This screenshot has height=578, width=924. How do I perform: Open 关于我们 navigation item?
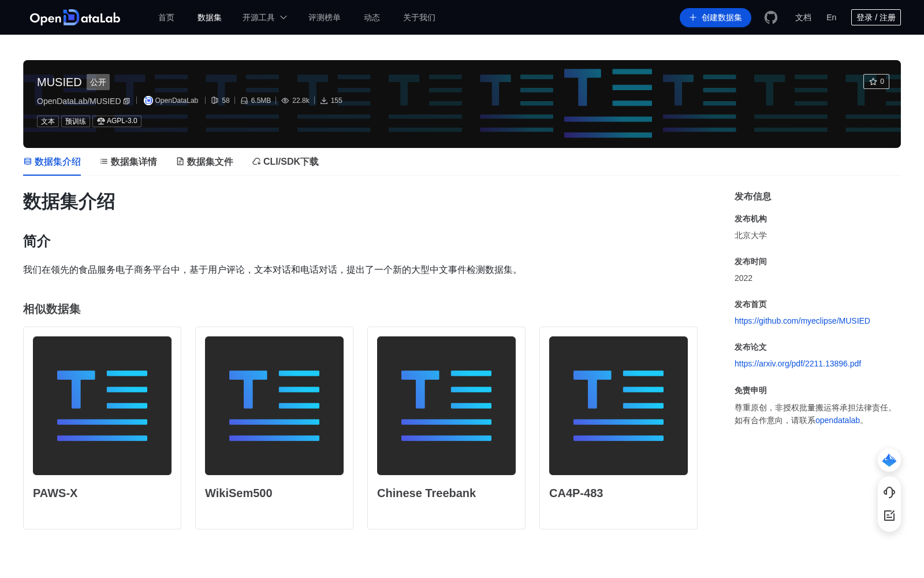[x=419, y=17]
